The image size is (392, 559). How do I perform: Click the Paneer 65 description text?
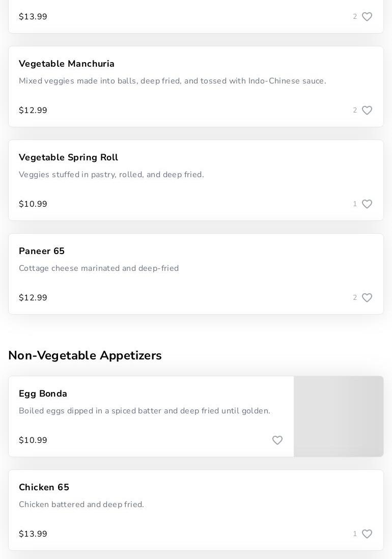(99, 268)
